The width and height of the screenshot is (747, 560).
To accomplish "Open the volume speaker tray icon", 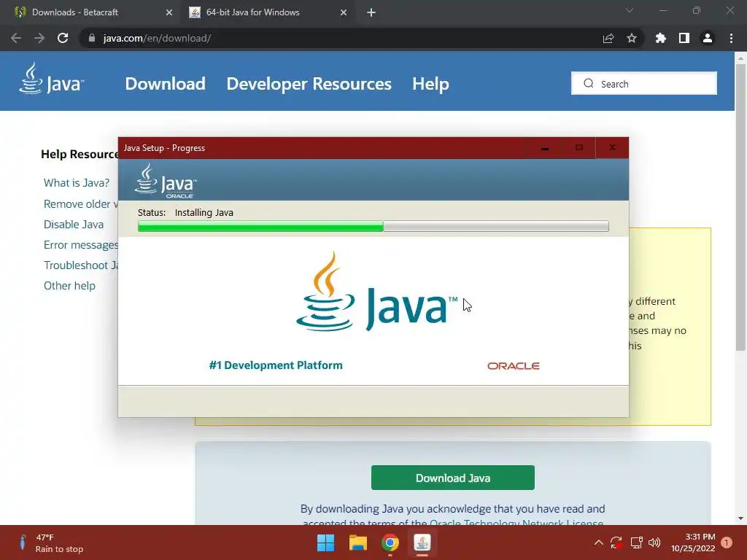I will click(654, 542).
